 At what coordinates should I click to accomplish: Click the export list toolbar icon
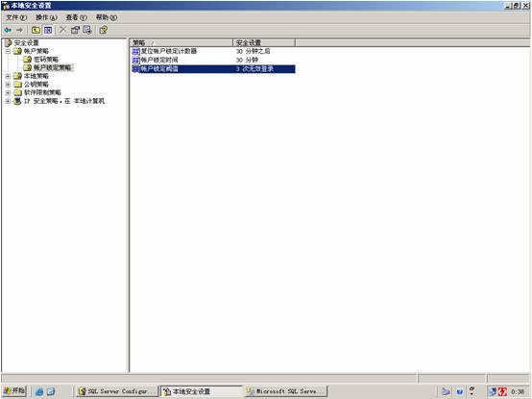tap(87, 30)
